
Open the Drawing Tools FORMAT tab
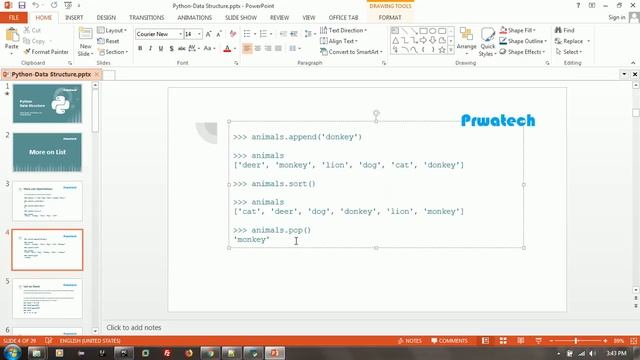[390, 18]
